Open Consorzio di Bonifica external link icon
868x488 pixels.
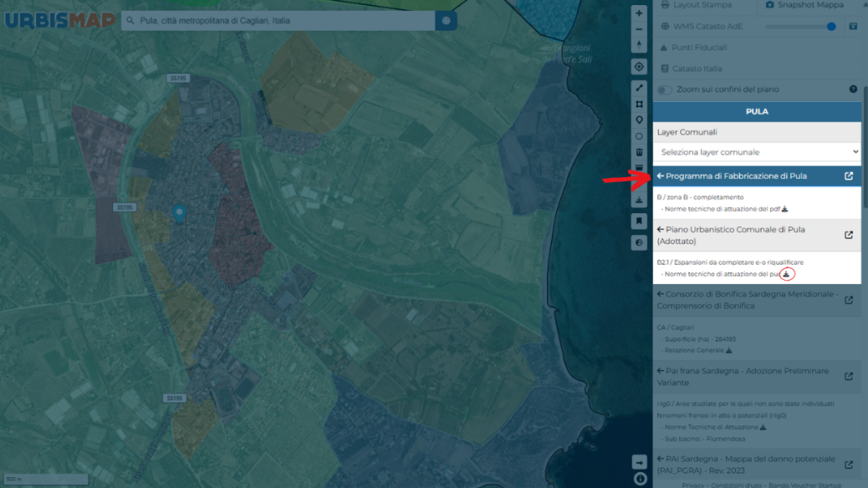(849, 300)
